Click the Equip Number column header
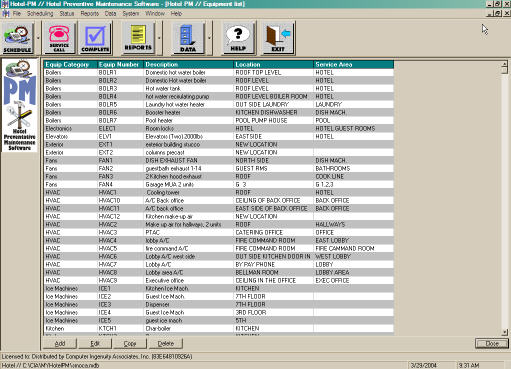Image resolution: width=511 pixels, height=369 pixels. pyautogui.click(x=120, y=64)
